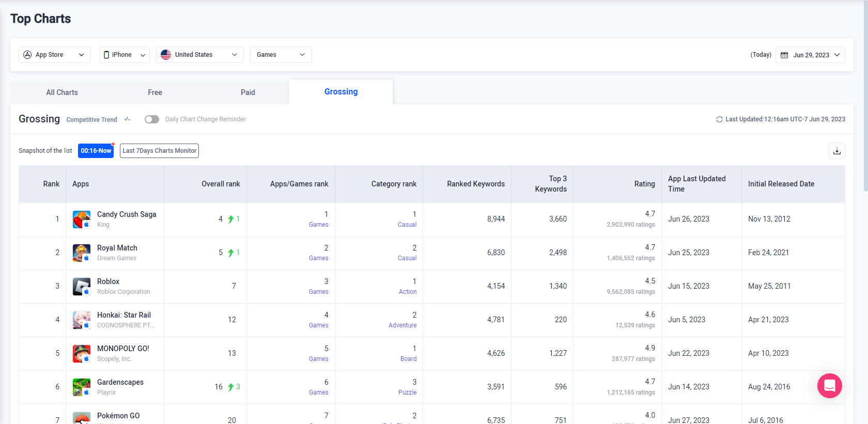The width and height of the screenshot is (868, 424).
Task: Switch to the Paid tab
Action: click(x=248, y=92)
